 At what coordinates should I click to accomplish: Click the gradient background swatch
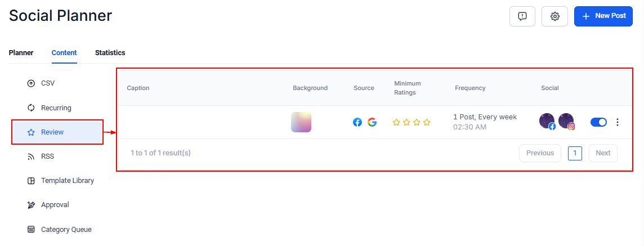[x=301, y=122]
